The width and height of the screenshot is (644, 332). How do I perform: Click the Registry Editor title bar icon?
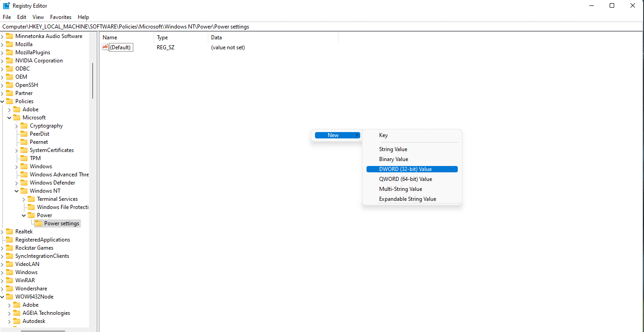[5, 5]
